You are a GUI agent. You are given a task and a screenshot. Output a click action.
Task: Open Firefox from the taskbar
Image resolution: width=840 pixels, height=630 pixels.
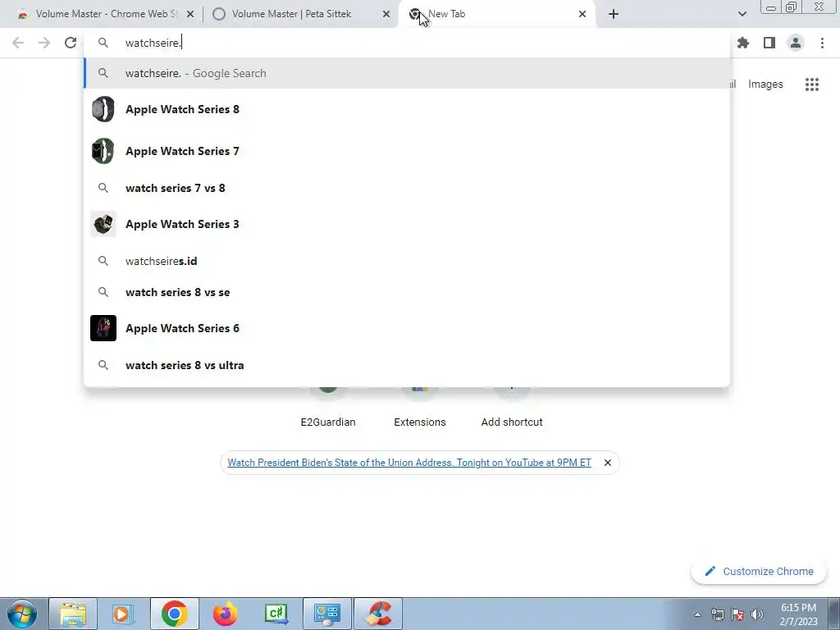225,614
